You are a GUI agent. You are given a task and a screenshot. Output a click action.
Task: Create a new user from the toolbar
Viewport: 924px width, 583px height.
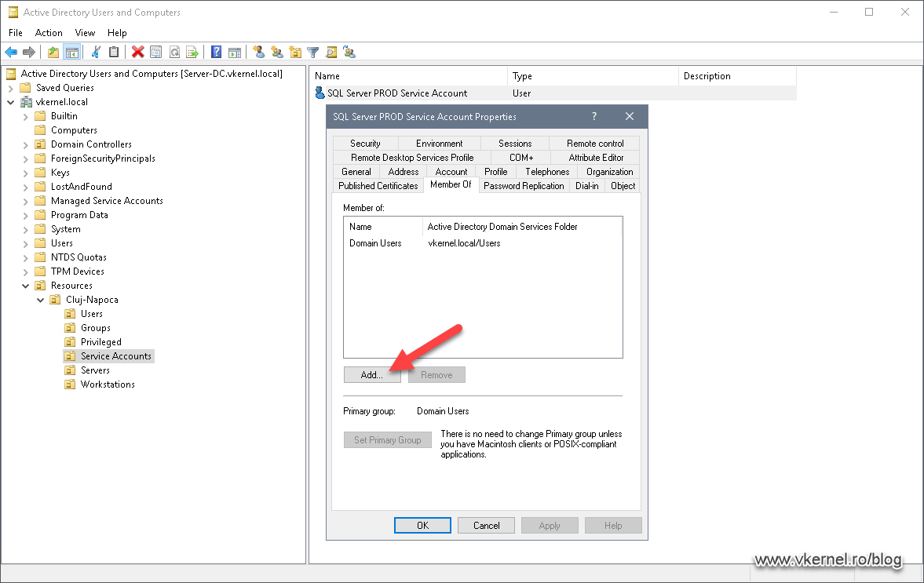click(258, 52)
